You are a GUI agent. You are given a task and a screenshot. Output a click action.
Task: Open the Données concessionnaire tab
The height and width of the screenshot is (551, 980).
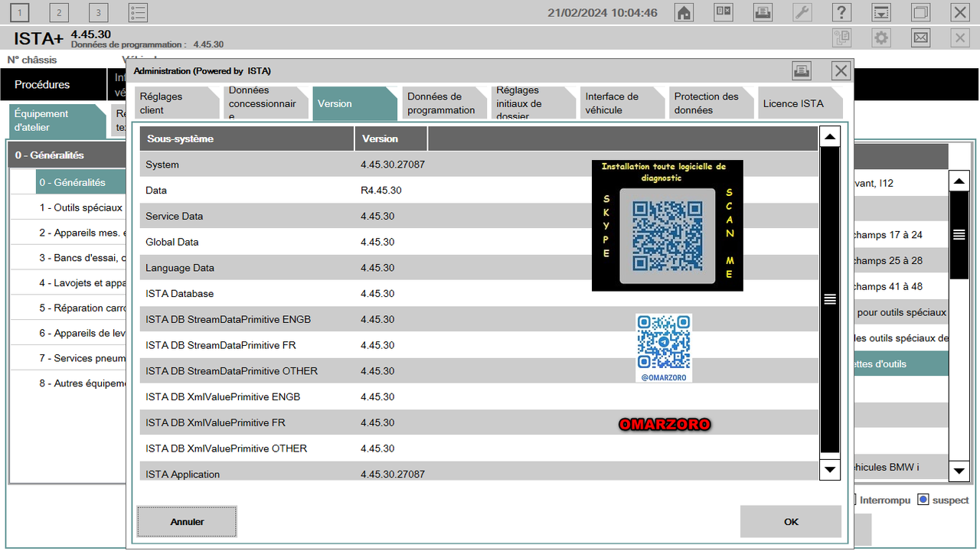coord(264,103)
